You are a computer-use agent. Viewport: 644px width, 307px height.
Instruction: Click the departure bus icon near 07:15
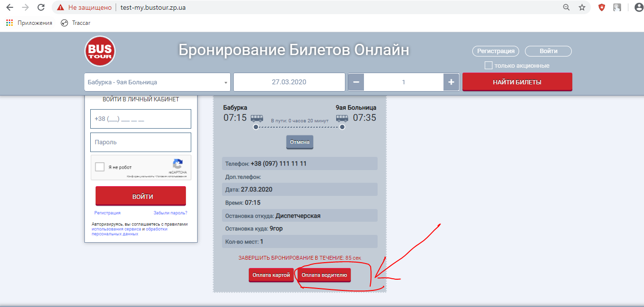(257, 118)
